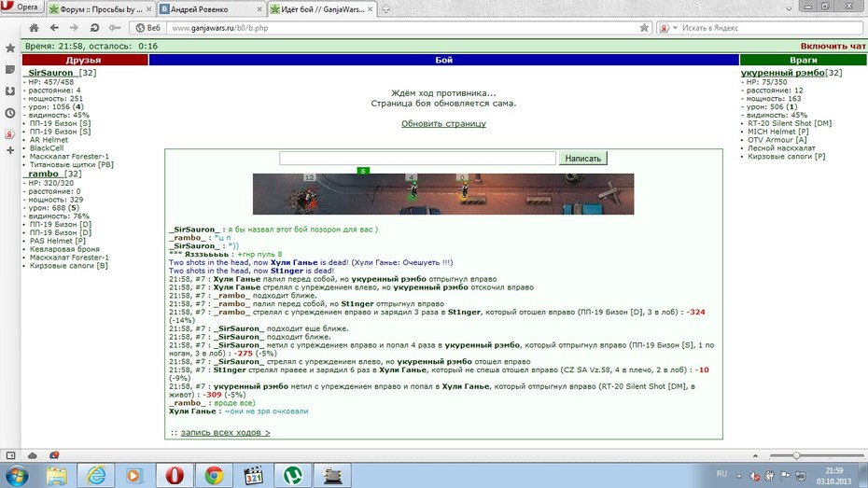Reload the current page
The height and width of the screenshot is (488, 868).
click(94, 28)
